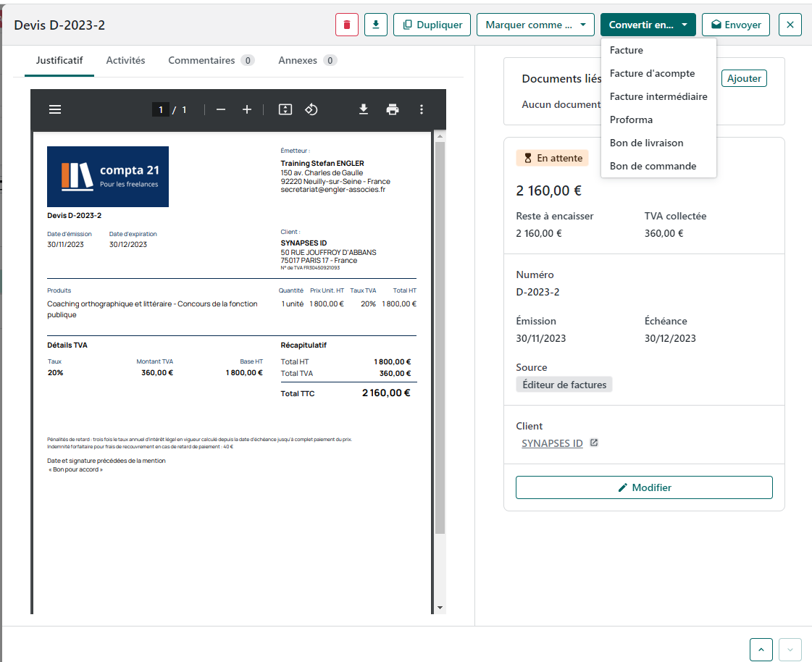The width and height of the screenshot is (812, 662).
Task: Open PDF viewer more actions three-dot menu
Action: click(422, 109)
